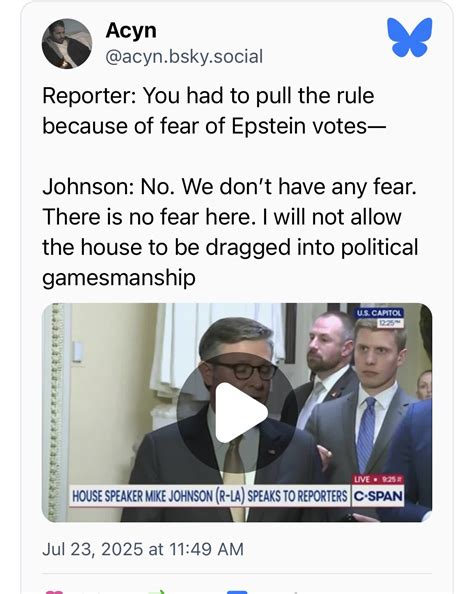Click the Jul 23, 2025 timestamp
Image resolution: width=474 pixels, height=594 pixels.
143,549
